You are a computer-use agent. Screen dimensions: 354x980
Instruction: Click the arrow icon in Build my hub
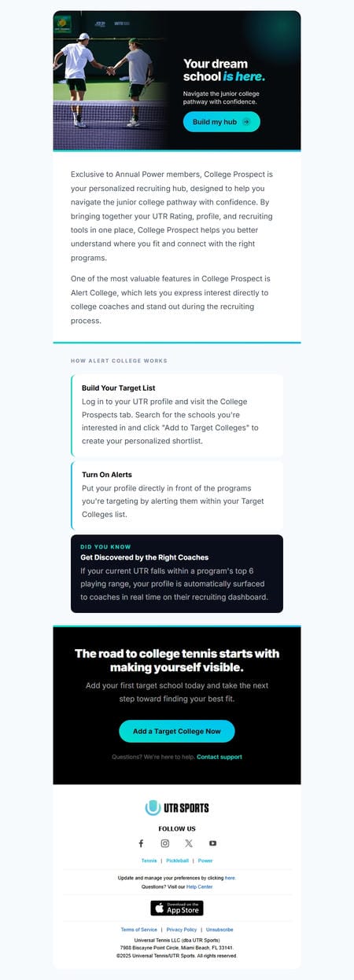246,122
